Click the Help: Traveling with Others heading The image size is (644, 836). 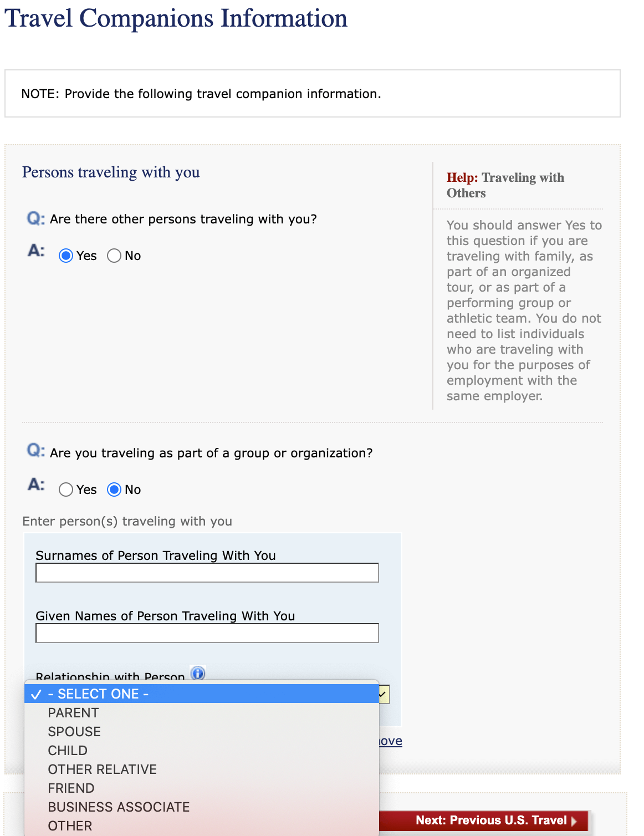(505, 185)
